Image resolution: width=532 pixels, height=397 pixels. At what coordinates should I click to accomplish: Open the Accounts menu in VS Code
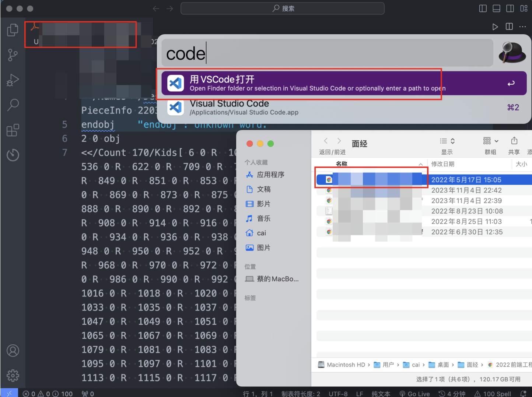pyautogui.click(x=13, y=351)
